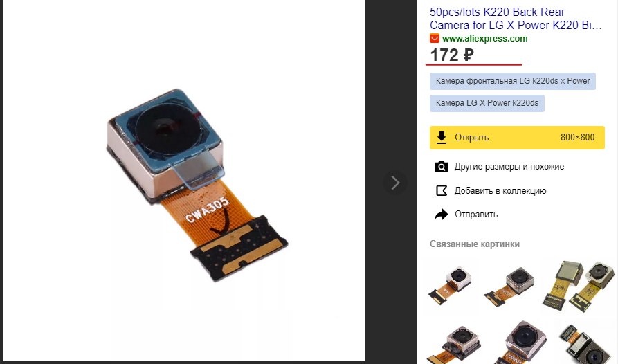
Task: Choose Другие размеры и похожие
Action: point(509,167)
